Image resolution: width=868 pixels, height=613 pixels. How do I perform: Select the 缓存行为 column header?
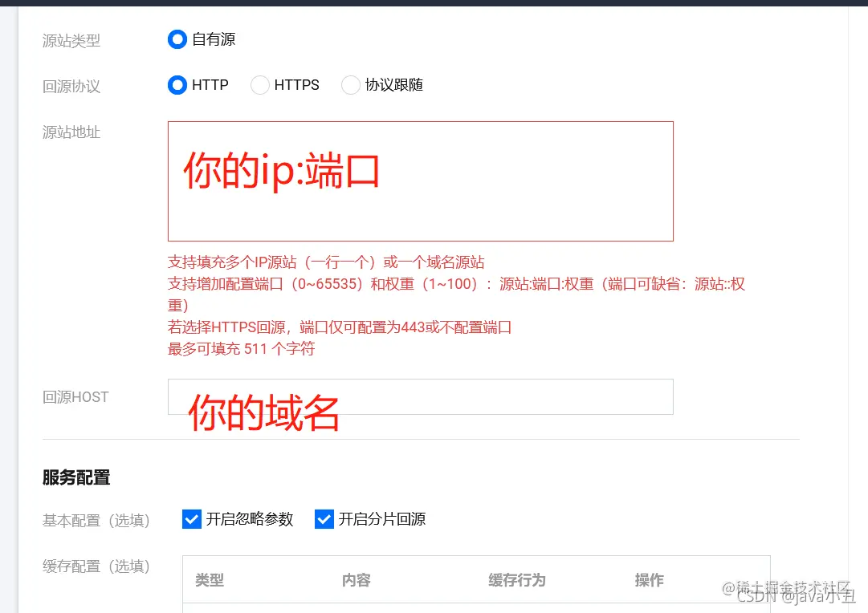point(516,579)
